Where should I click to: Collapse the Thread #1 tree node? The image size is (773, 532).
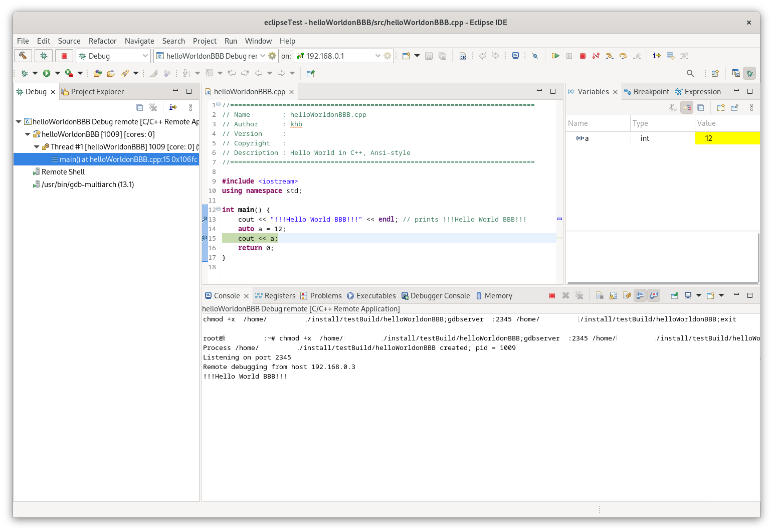tap(36, 146)
